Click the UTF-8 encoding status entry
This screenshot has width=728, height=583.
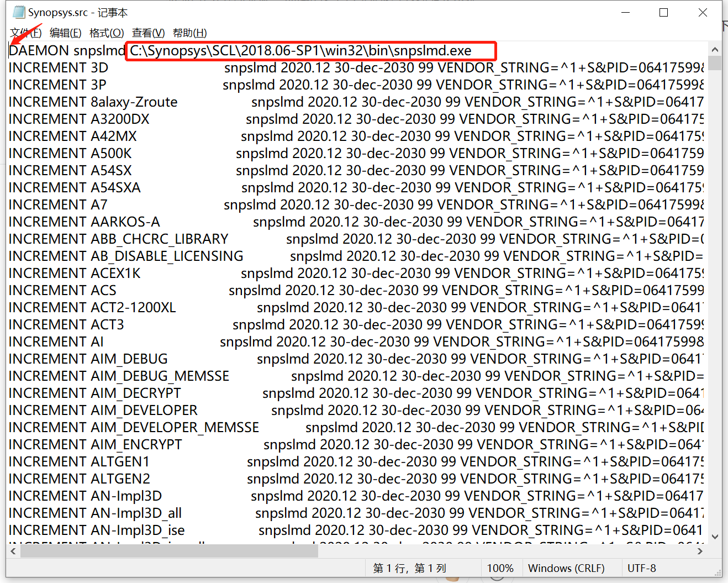642,568
